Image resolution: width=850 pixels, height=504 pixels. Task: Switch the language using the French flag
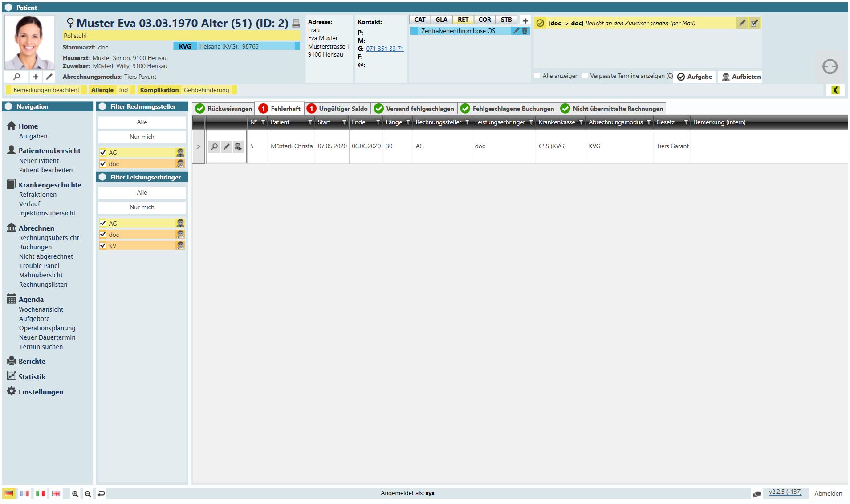click(x=24, y=493)
